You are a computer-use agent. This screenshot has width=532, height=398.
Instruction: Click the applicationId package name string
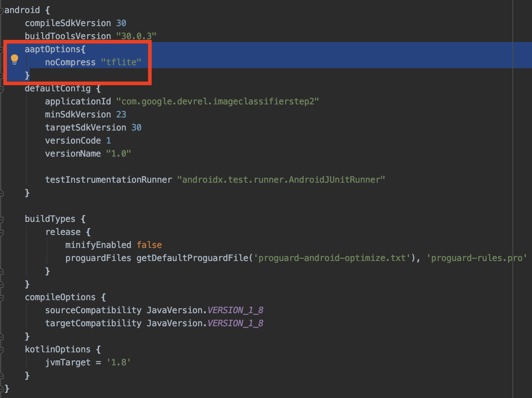pyautogui.click(x=217, y=101)
